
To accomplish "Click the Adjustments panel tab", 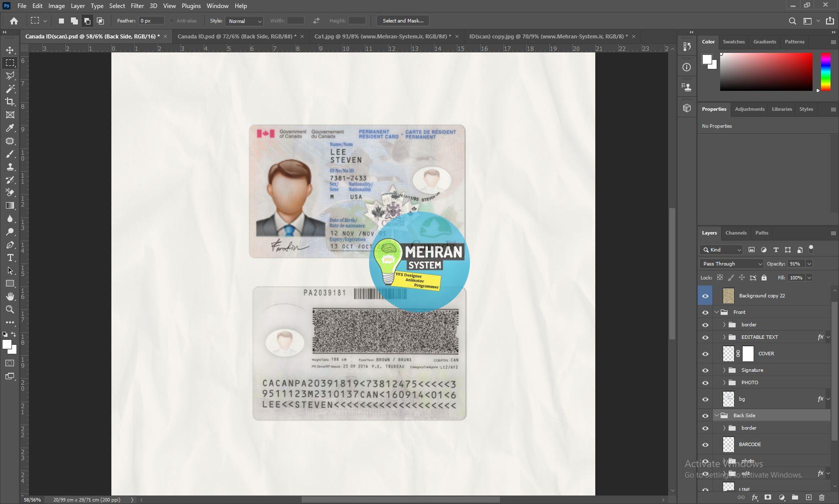I will point(749,109).
